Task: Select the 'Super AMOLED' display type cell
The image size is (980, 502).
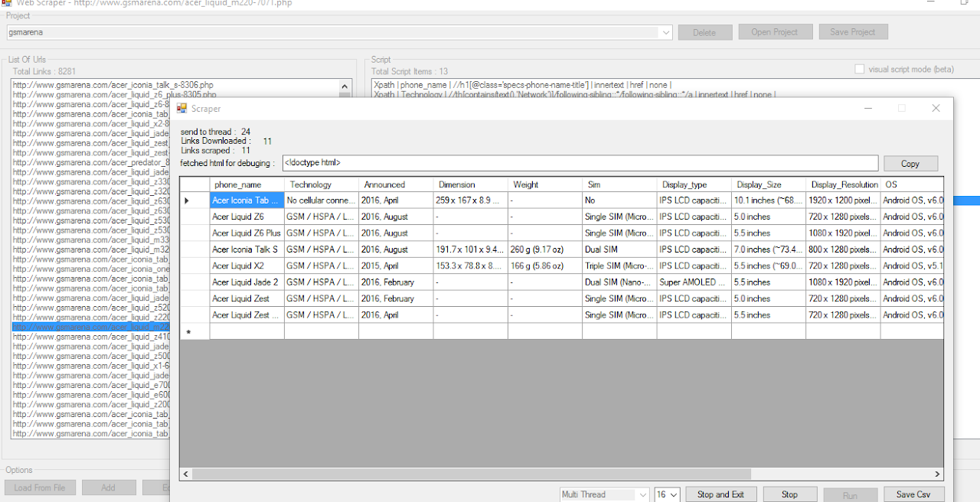Action: (x=694, y=282)
